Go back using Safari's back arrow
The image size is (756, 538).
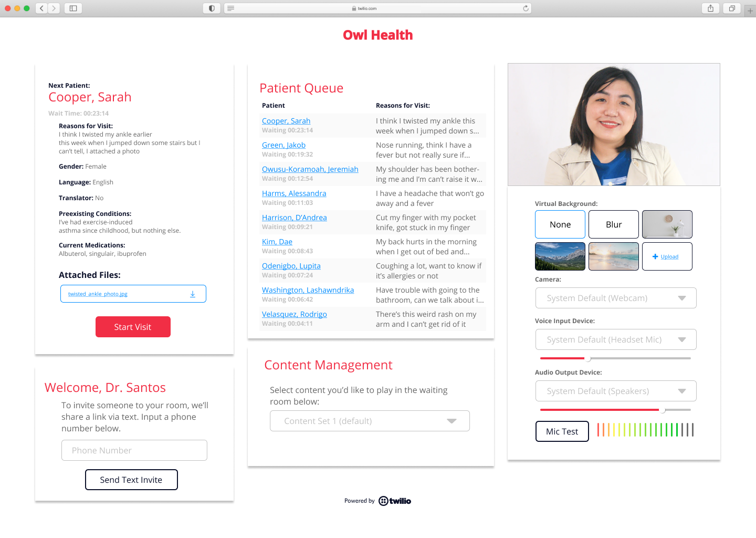41,8
